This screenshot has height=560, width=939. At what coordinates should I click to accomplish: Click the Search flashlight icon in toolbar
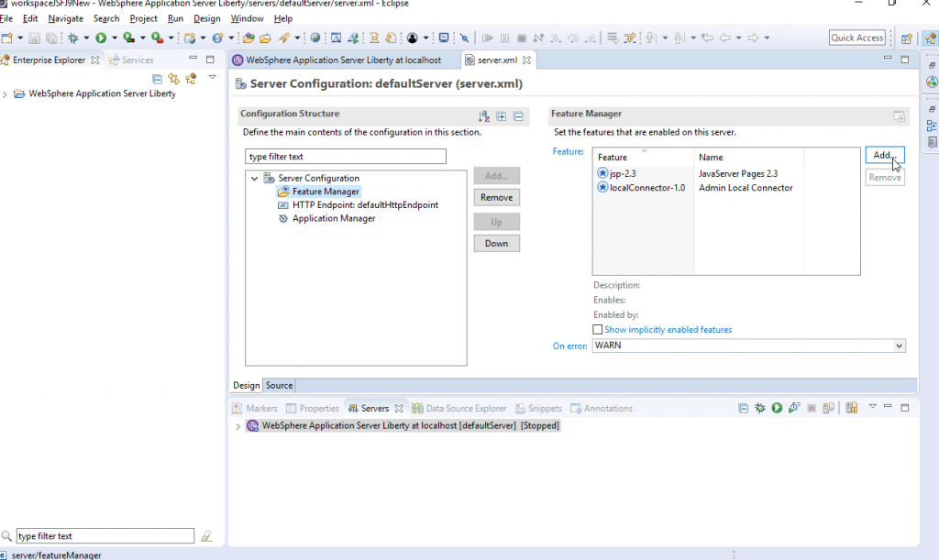(283, 38)
